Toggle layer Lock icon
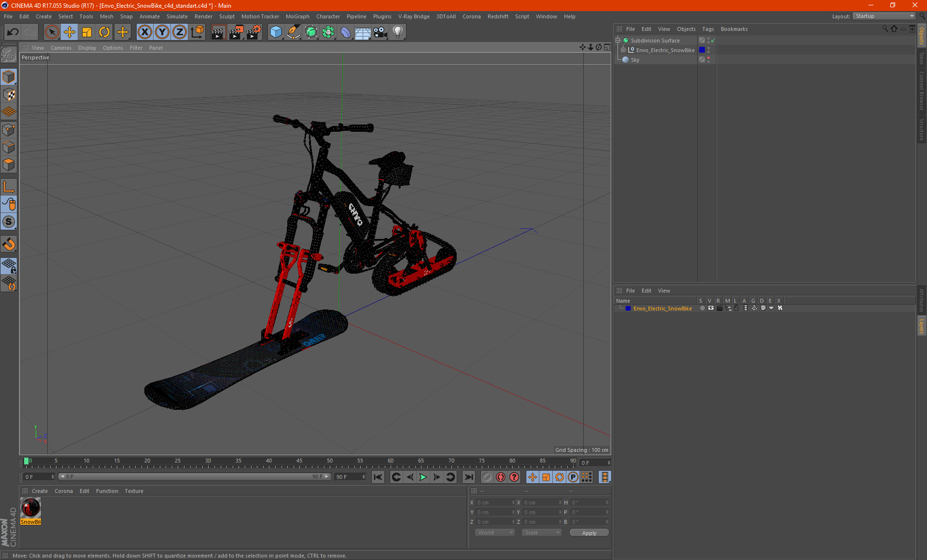927x560 pixels. 736,308
